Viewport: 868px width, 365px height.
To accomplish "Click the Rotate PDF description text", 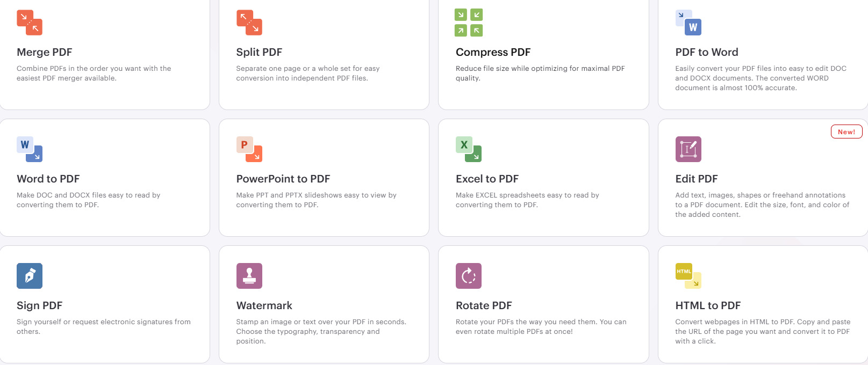I will [541, 326].
